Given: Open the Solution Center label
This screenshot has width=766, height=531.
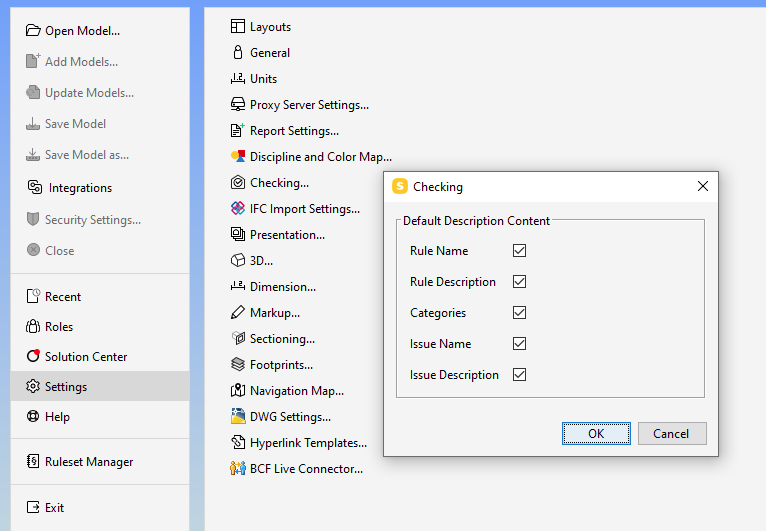Looking at the screenshot, I should (86, 357).
